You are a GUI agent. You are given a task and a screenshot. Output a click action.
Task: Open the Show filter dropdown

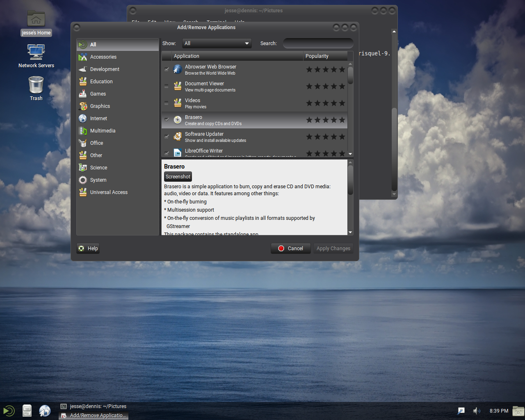coord(217,43)
